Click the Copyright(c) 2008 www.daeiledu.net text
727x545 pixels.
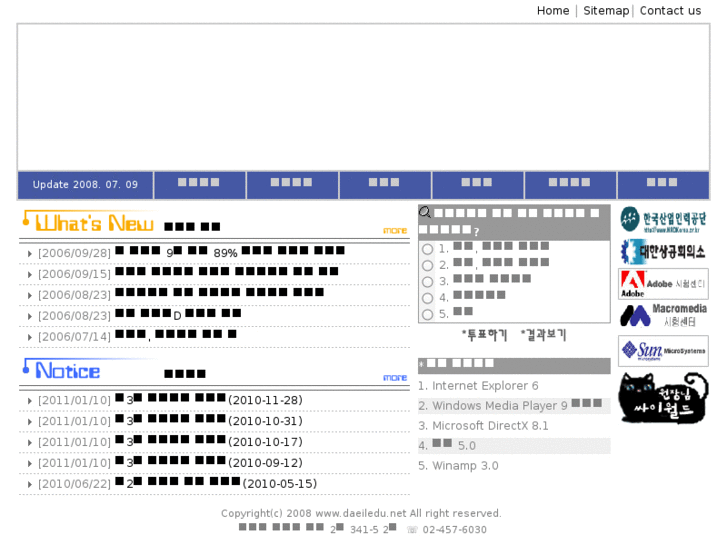(x=361, y=513)
